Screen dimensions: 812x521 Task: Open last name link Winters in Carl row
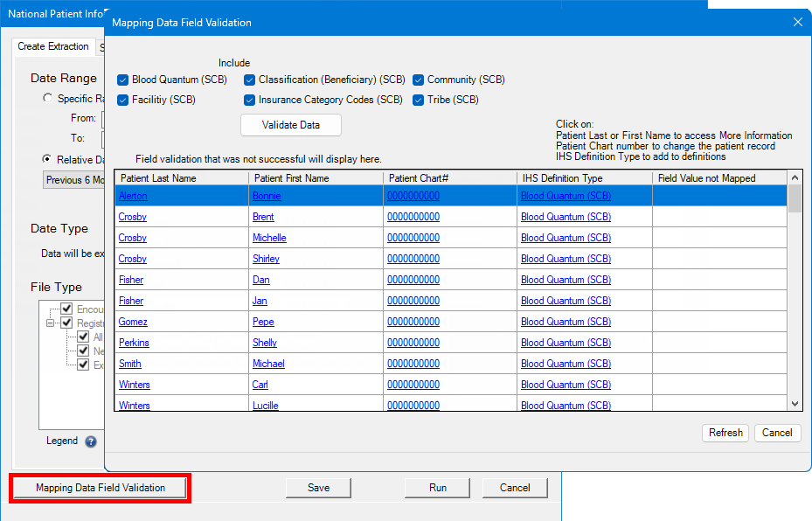134,385
